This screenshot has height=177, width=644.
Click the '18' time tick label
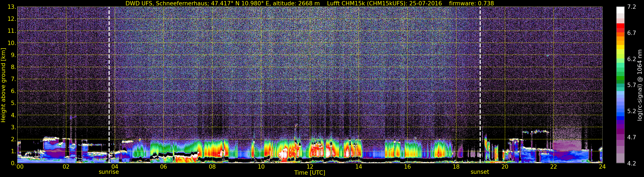(x=456, y=167)
